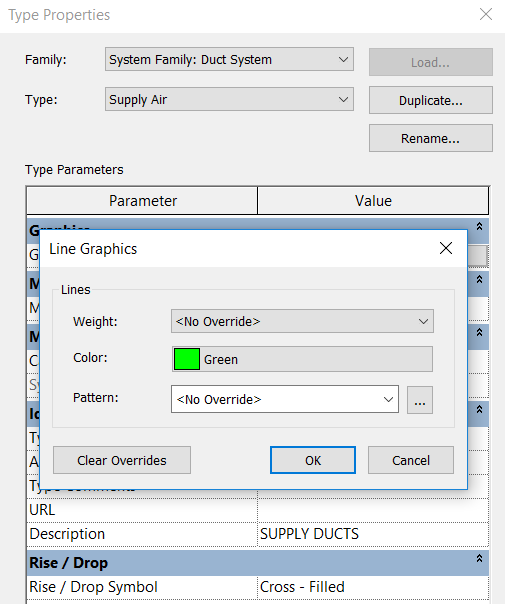Collapse the Rise / Drop section
505x604 pixels.
479,558
